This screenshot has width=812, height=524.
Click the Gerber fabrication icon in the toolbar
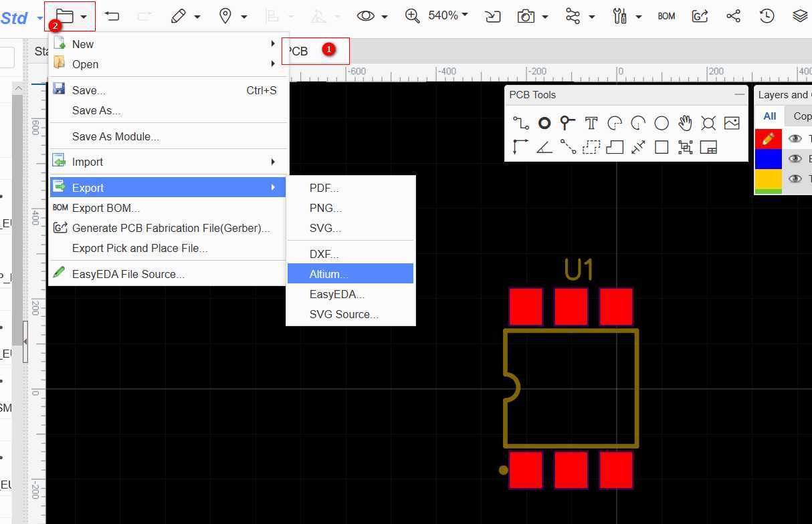point(700,16)
